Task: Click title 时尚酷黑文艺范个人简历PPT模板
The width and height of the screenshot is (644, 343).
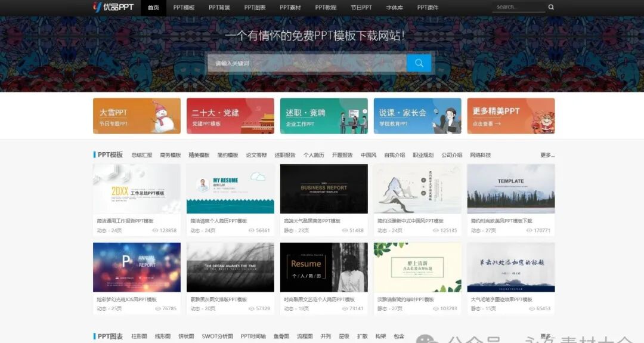Action: pos(319,299)
